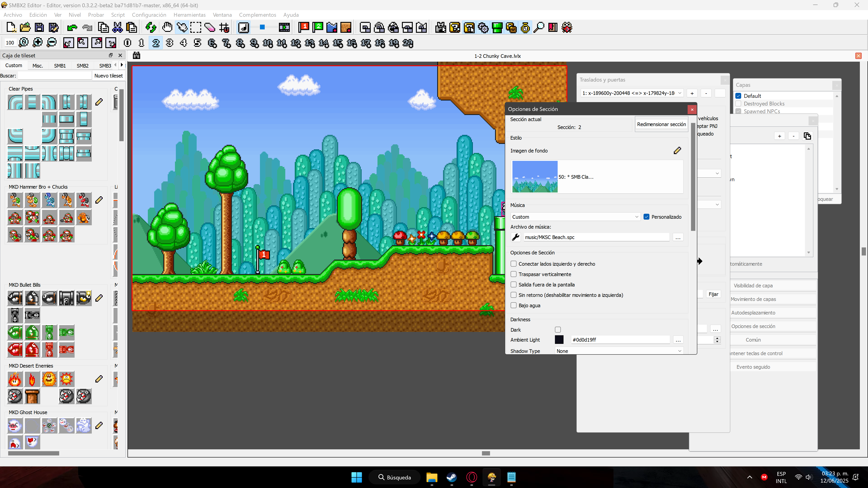Click the wrench icon beside music file

coord(516,237)
